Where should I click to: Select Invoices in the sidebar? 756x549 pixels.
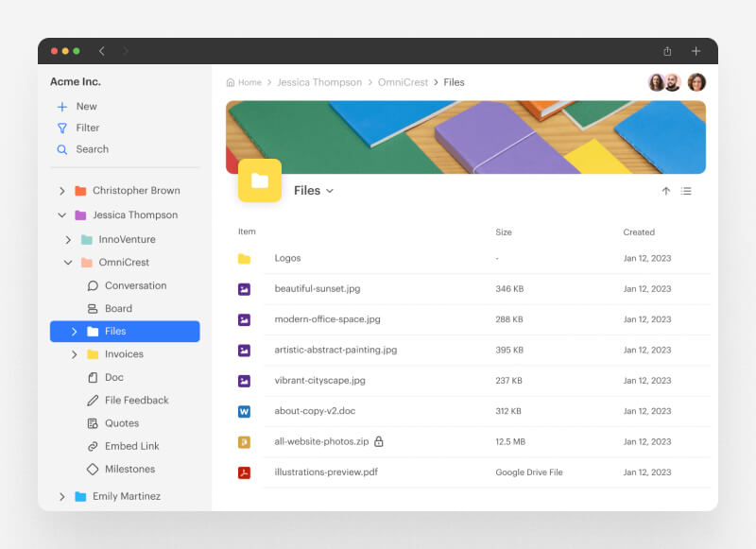click(124, 354)
